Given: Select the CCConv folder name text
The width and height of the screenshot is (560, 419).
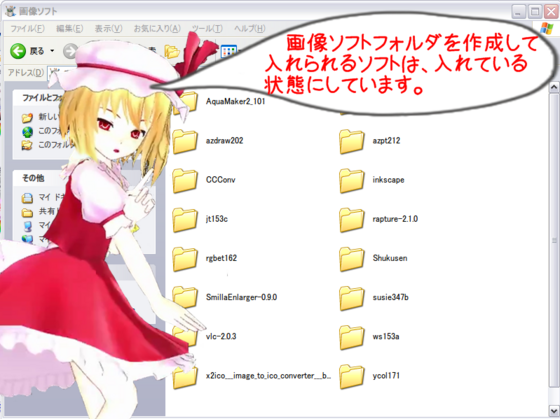Looking at the screenshot, I should pos(221,180).
